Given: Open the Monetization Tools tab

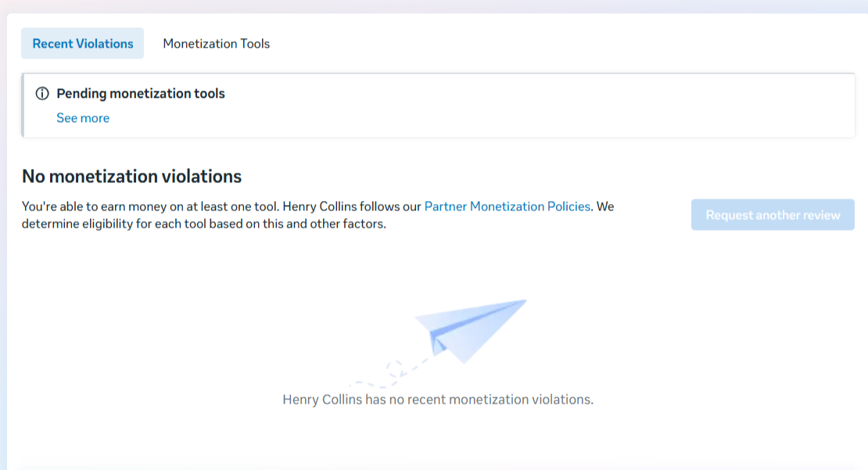Looking at the screenshot, I should [x=216, y=44].
